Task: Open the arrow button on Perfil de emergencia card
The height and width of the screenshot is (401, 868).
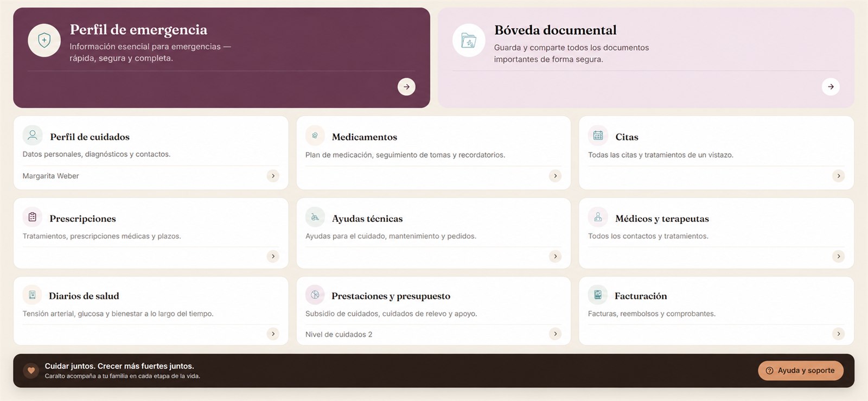Action: click(406, 87)
